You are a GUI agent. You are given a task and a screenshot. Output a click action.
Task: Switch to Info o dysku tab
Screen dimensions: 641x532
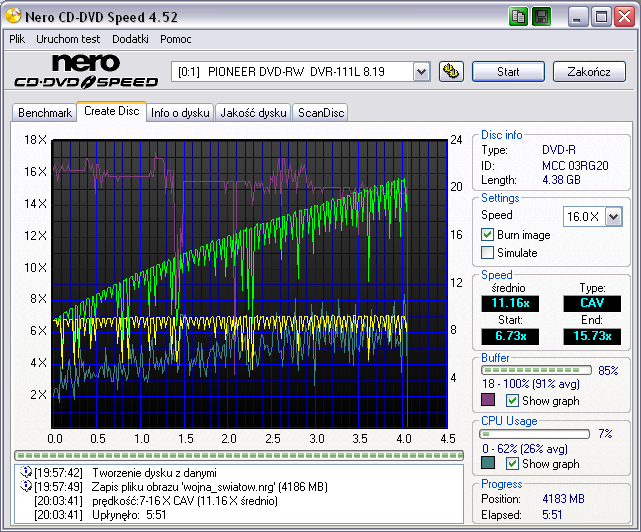point(180,112)
